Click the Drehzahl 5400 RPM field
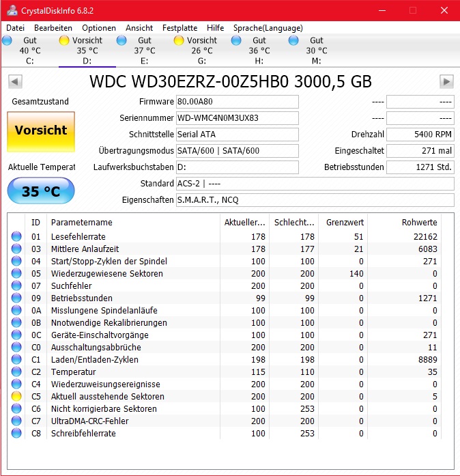This screenshot has width=460, height=476. [x=420, y=135]
